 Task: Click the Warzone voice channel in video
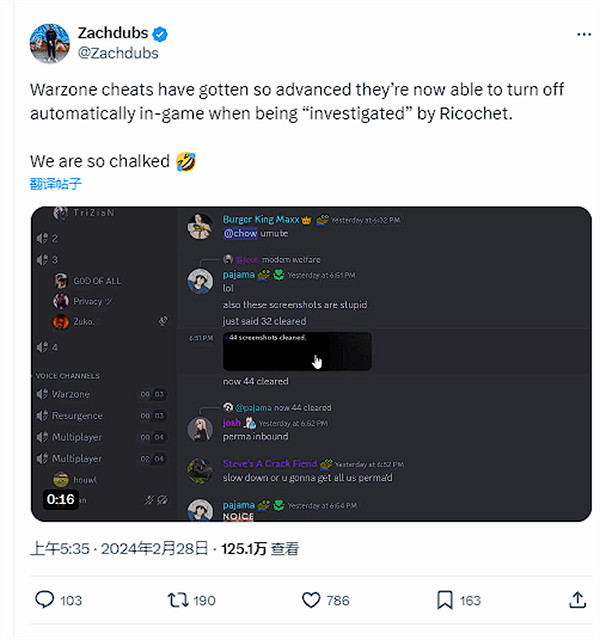click(71, 394)
